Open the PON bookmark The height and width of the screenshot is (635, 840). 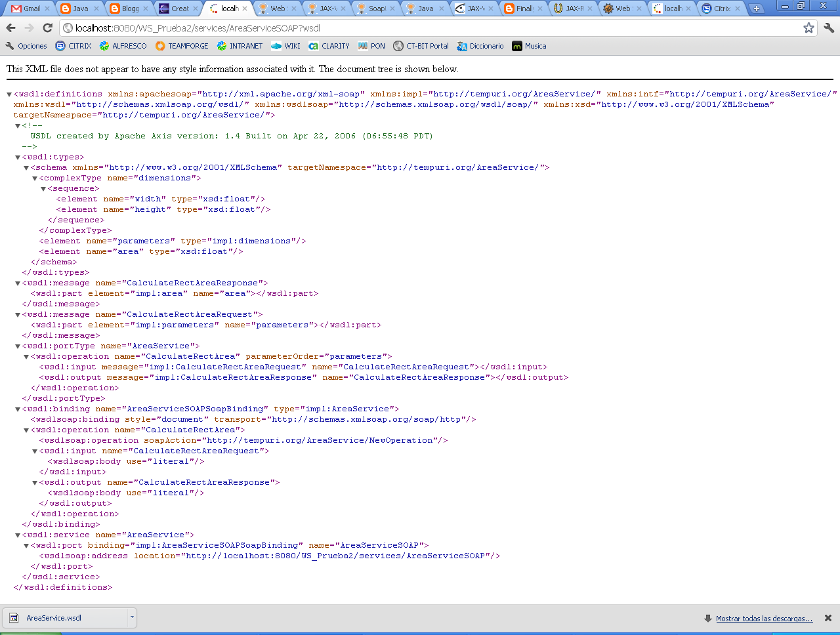pyautogui.click(x=371, y=46)
